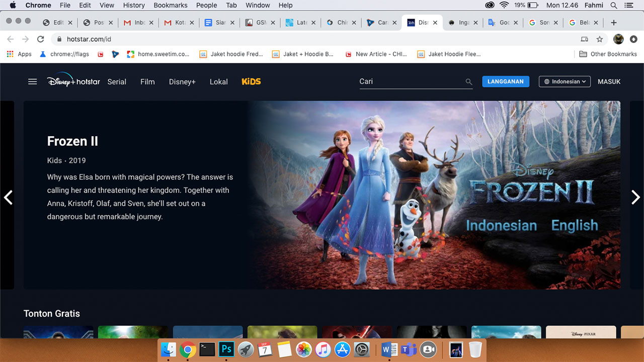The height and width of the screenshot is (362, 644).
Task: Open Creative Cloud menu bar icon
Action: [x=490, y=5]
